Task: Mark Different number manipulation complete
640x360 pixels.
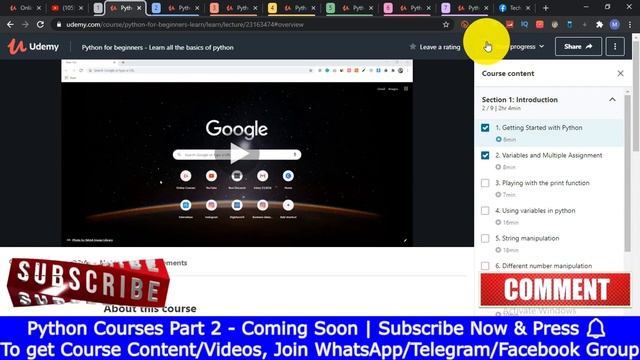Action: point(485,266)
